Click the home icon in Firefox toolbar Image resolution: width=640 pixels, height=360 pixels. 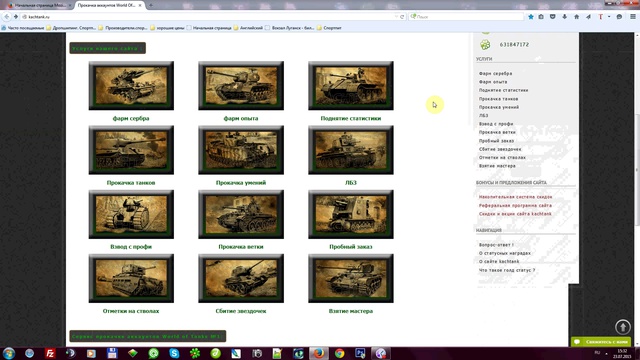(576, 17)
